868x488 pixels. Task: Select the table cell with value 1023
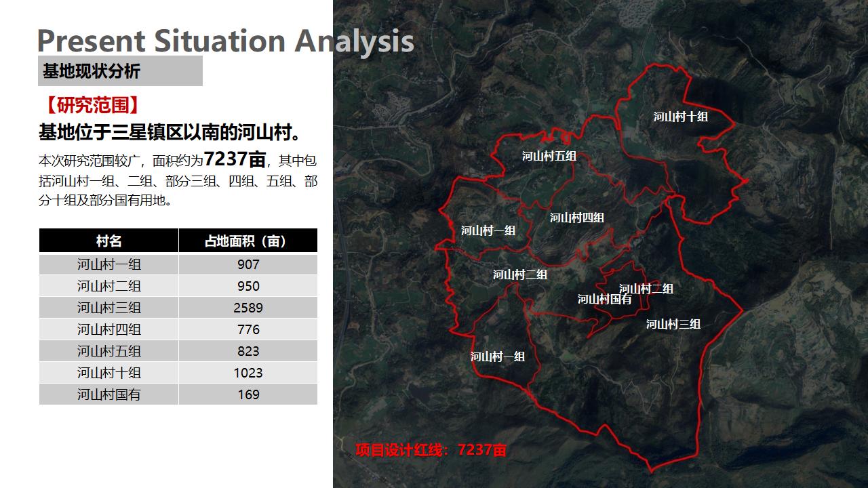click(248, 373)
